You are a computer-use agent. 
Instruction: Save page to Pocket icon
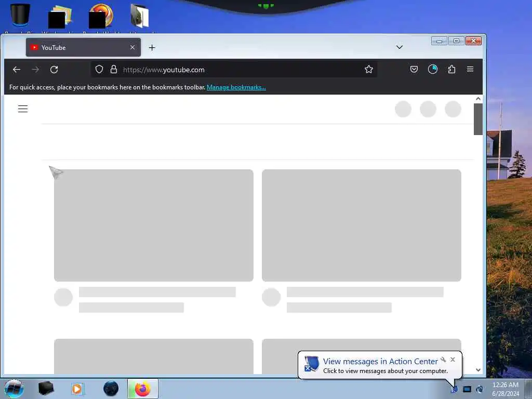click(414, 69)
